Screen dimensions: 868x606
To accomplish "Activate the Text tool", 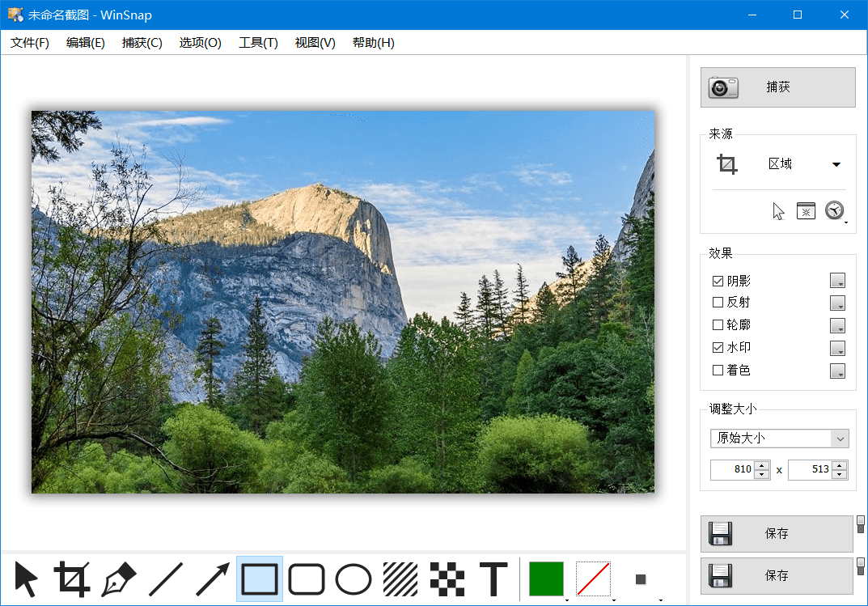I will (493, 578).
